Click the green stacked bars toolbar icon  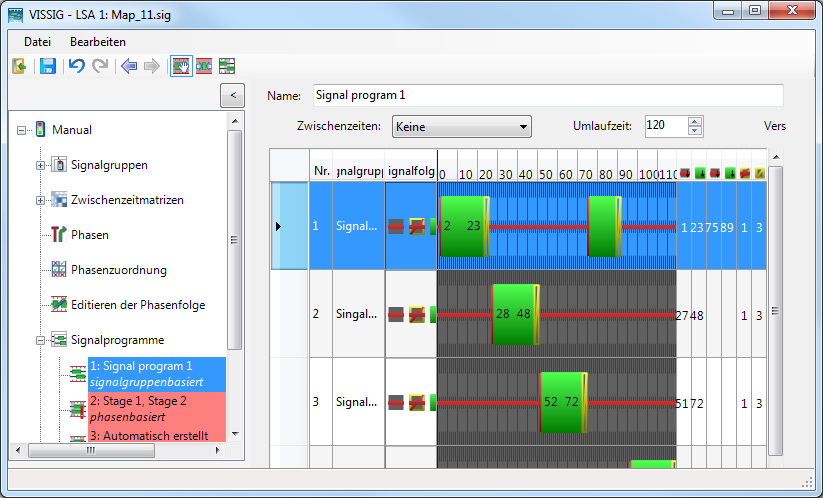(227, 66)
